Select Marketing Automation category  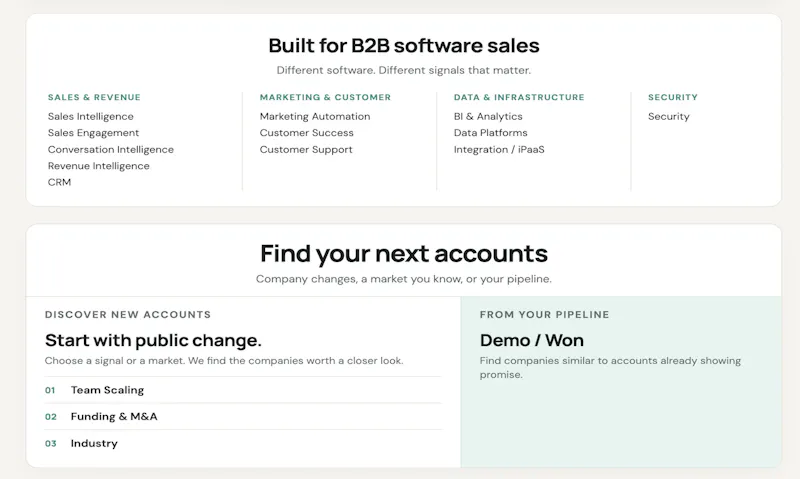pyautogui.click(x=315, y=116)
